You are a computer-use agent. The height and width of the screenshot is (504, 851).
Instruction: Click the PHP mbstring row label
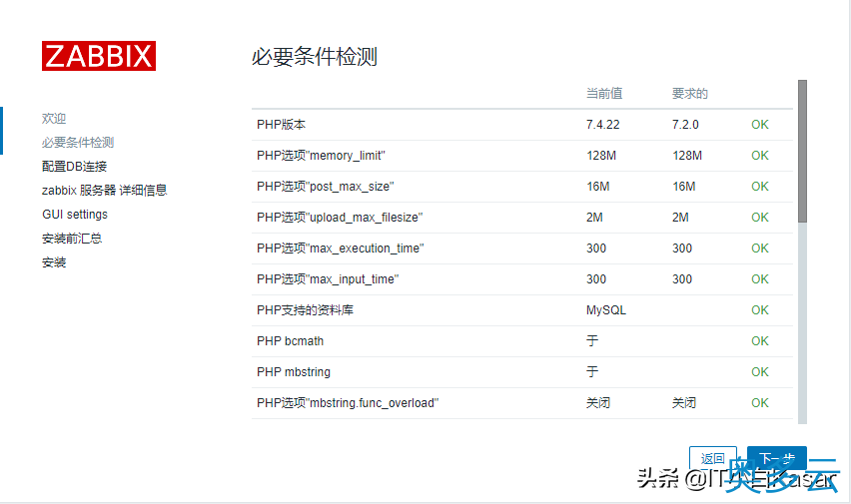click(293, 371)
